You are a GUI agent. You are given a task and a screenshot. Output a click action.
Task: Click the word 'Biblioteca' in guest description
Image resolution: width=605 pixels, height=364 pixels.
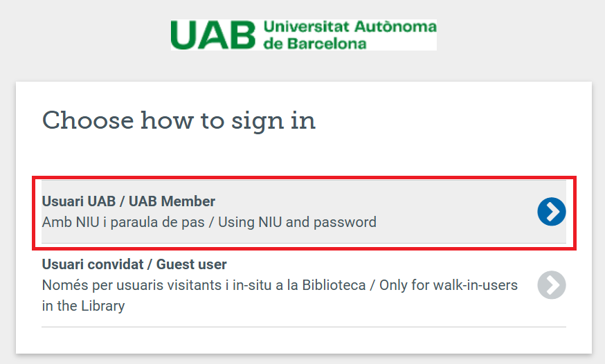click(334, 285)
